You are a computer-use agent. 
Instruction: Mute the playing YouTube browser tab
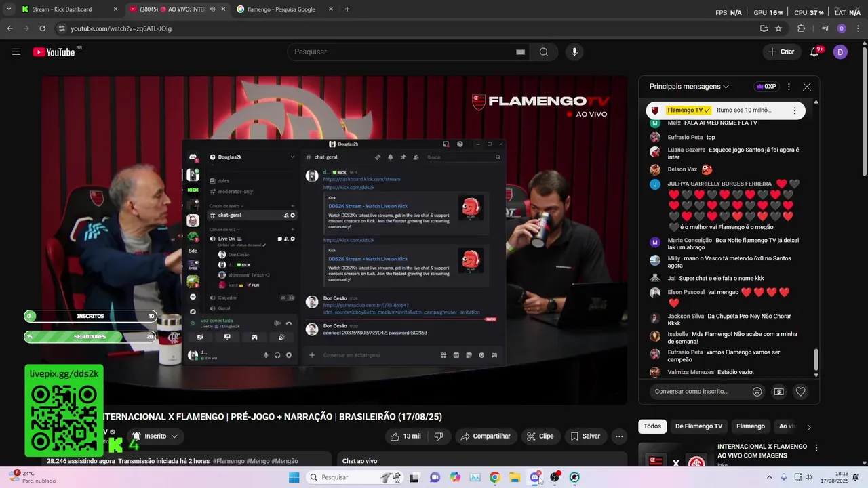(212, 9)
